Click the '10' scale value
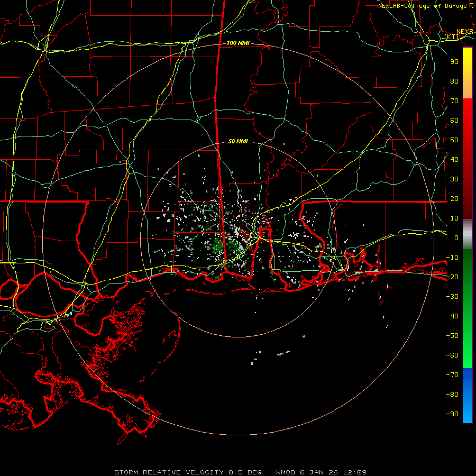This screenshot has width=476, height=476. point(454,218)
